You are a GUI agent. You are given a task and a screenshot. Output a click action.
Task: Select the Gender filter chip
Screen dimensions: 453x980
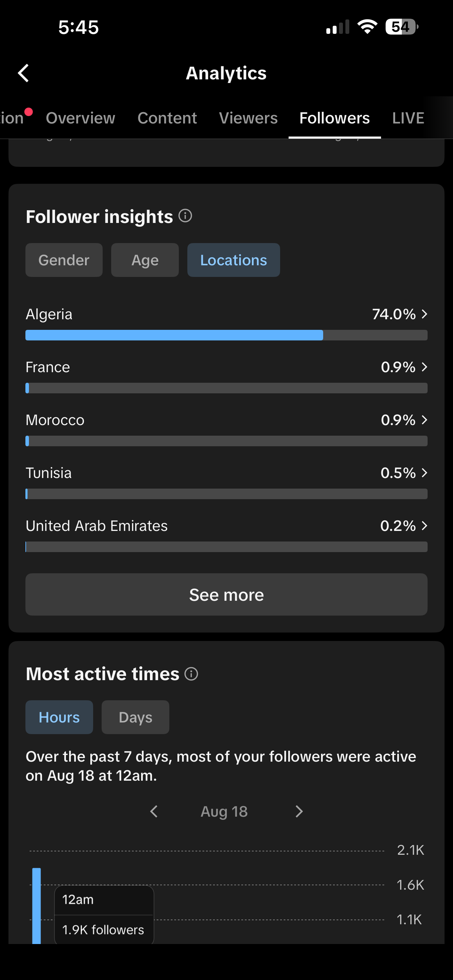pyautogui.click(x=64, y=260)
